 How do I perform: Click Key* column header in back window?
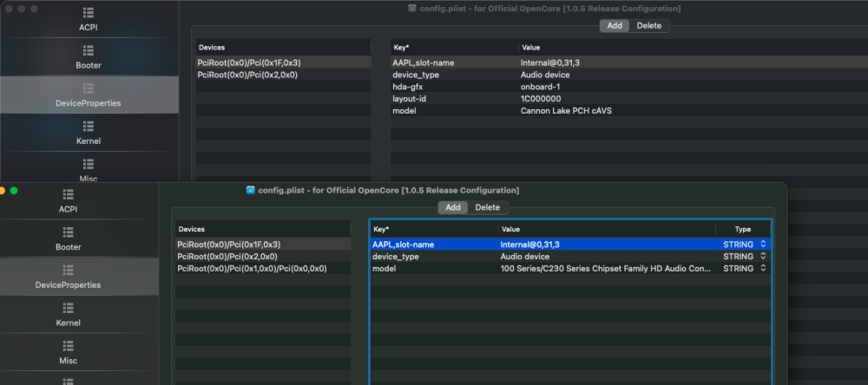(454, 48)
